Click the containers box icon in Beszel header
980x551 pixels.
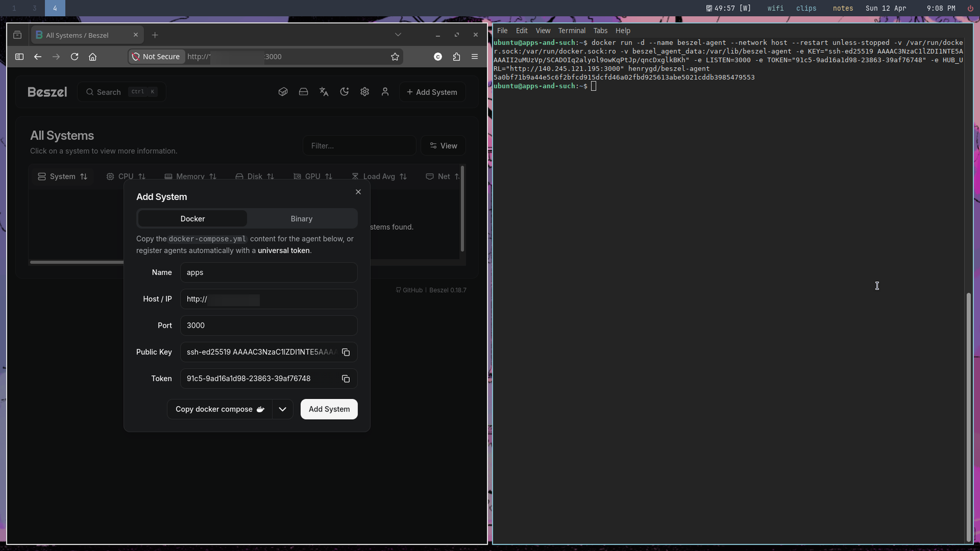pyautogui.click(x=283, y=92)
